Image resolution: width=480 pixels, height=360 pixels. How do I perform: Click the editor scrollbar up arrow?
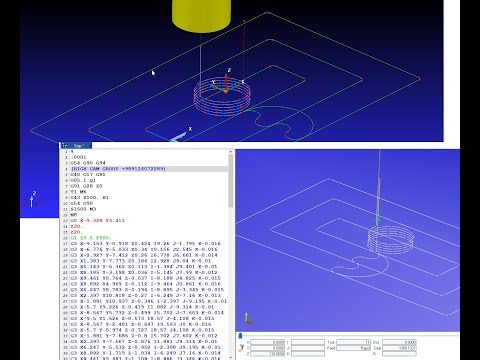point(230,152)
